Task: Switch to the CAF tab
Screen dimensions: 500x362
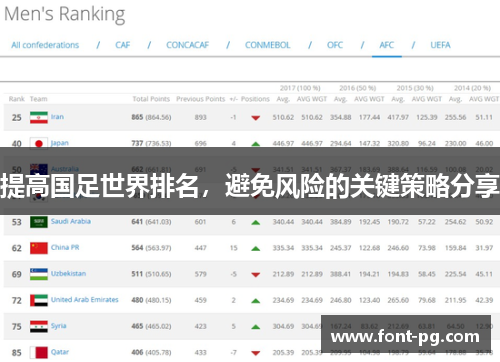Action: (x=123, y=45)
